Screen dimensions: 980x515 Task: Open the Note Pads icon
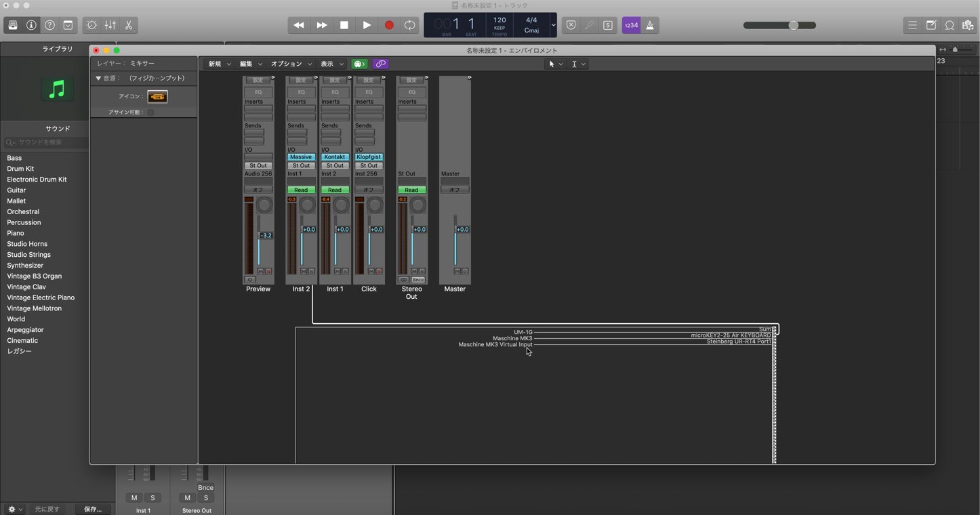(x=931, y=25)
